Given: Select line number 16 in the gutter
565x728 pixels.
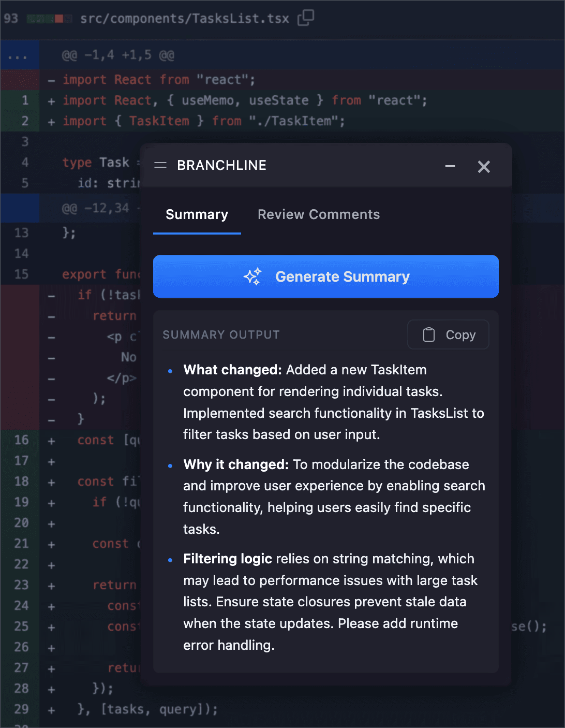Looking at the screenshot, I should [21, 440].
